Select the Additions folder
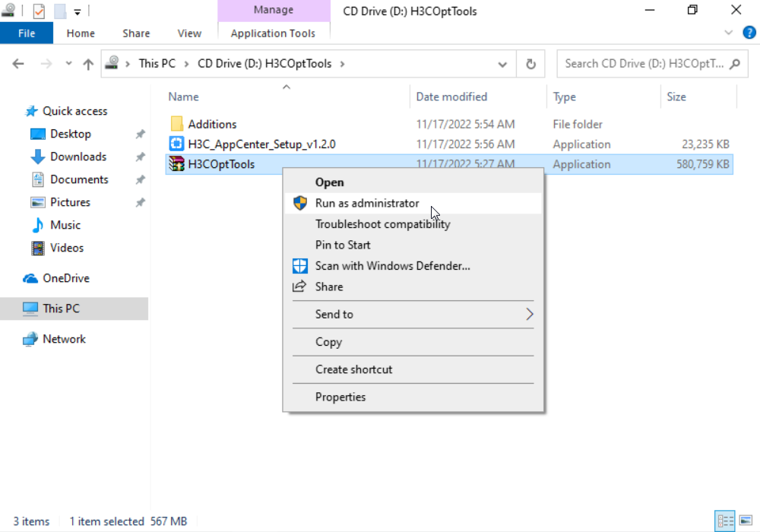The width and height of the screenshot is (760, 532). (x=212, y=124)
